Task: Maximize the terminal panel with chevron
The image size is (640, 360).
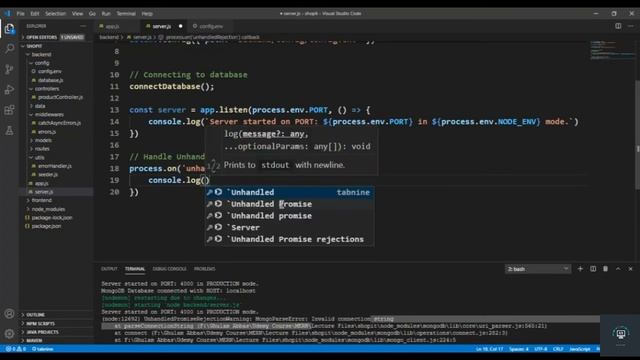Action: 618,269
